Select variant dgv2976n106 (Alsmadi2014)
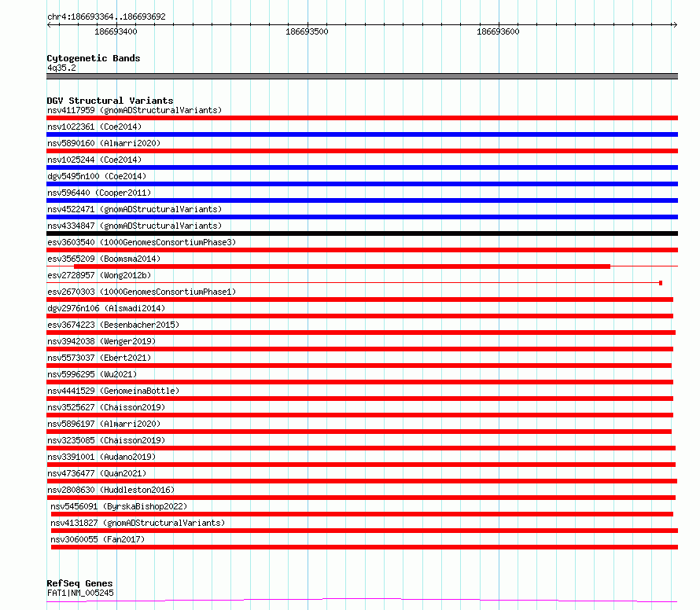The width and height of the screenshot is (700, 610). 106,308
